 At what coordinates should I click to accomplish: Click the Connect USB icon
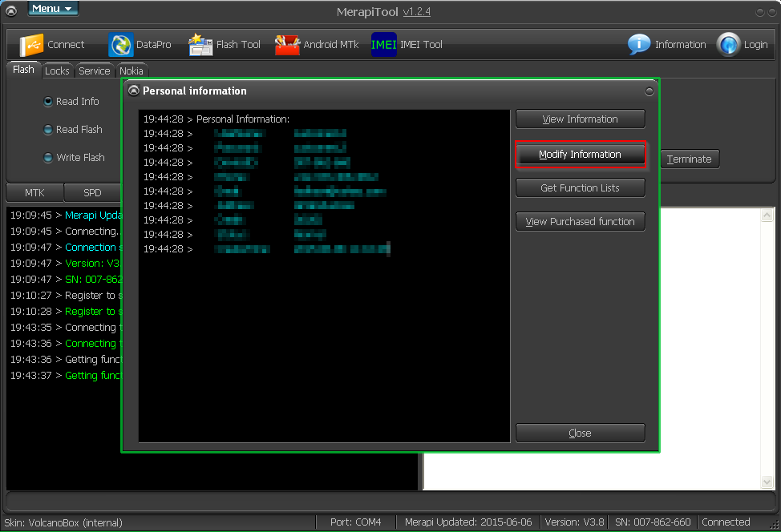tap(31, 45)
